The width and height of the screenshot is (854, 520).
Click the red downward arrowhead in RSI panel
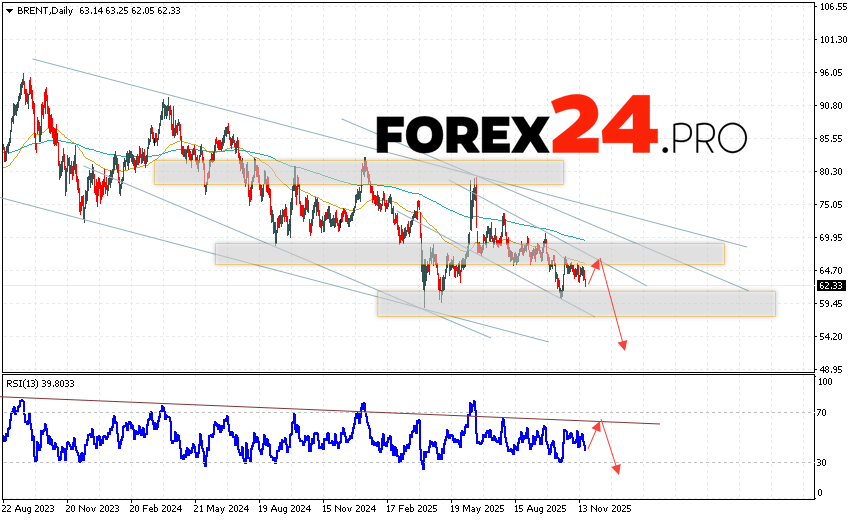[x=617, y=468]
